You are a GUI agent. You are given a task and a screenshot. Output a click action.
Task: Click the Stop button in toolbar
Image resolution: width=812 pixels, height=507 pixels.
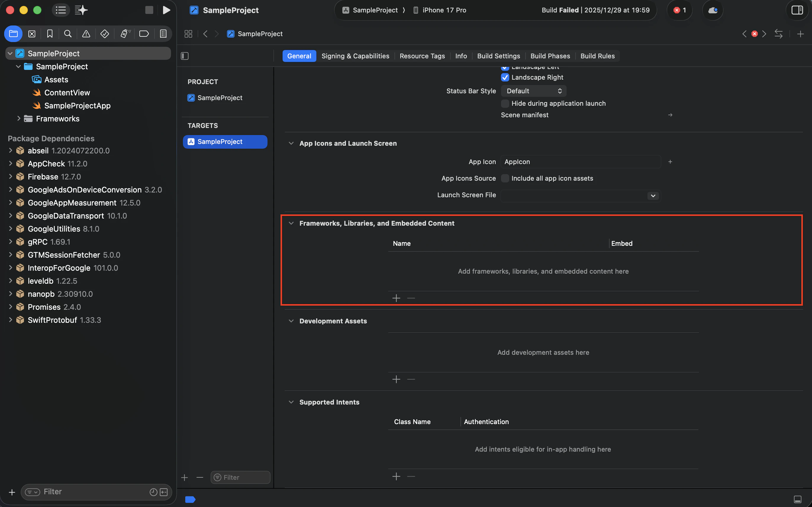[149, 10]
